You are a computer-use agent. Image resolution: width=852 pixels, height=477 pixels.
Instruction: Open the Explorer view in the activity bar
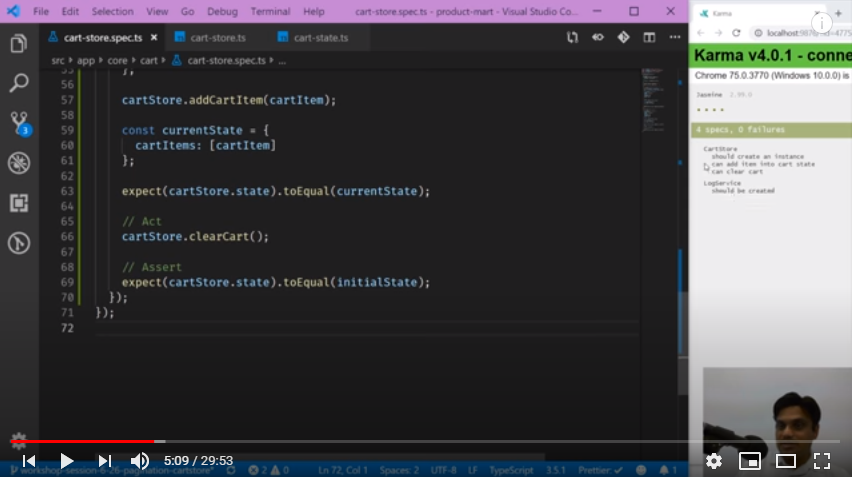(x=18, y=44)
